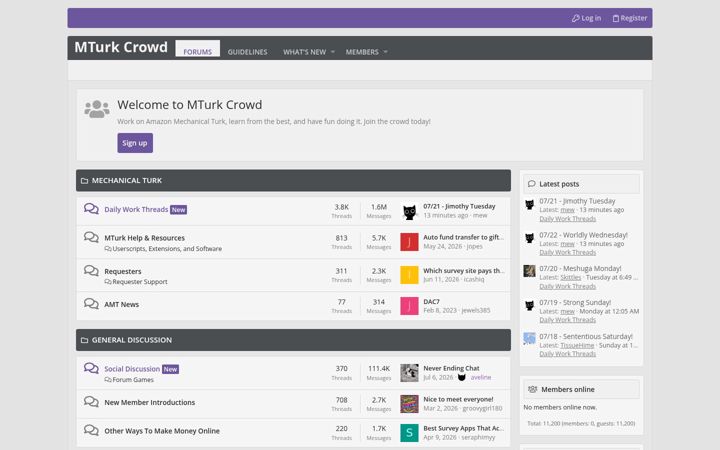Click the pink J avatar in AMT News row
The image size is (720, 450).
pyautogui.click(x=409, y=306)
